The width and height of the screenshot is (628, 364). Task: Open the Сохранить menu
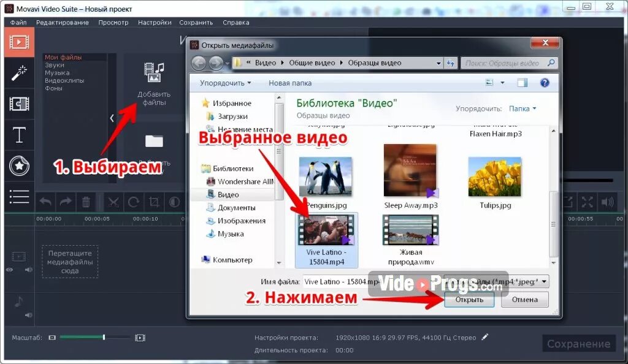pyautogui.click(x=196, y=23)
